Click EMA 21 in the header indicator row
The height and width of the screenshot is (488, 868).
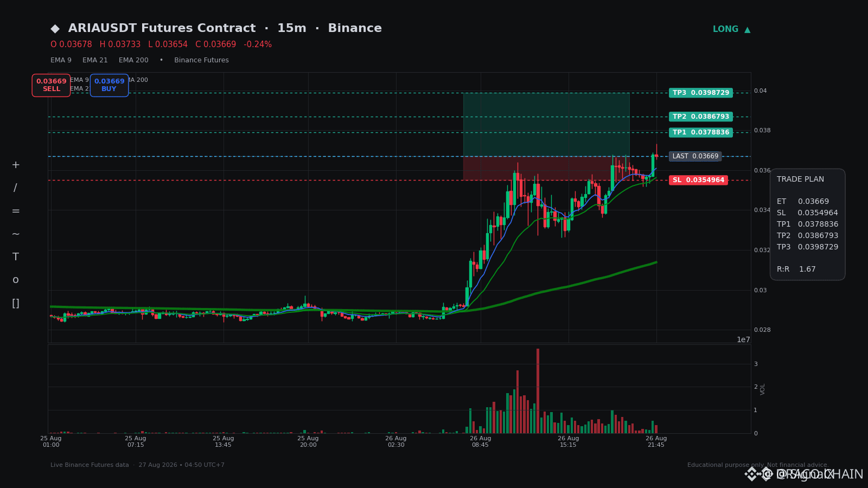click(95, 60)
